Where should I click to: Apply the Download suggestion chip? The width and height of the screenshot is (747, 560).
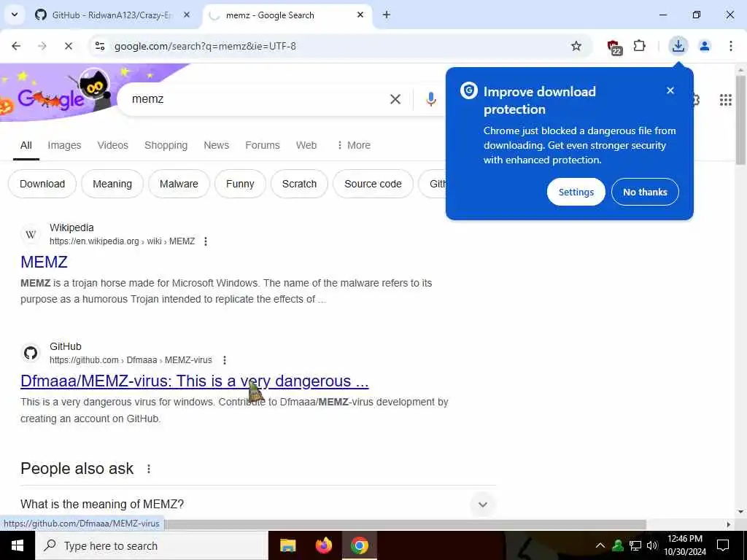pyautogui.click(x=42, y=184)
